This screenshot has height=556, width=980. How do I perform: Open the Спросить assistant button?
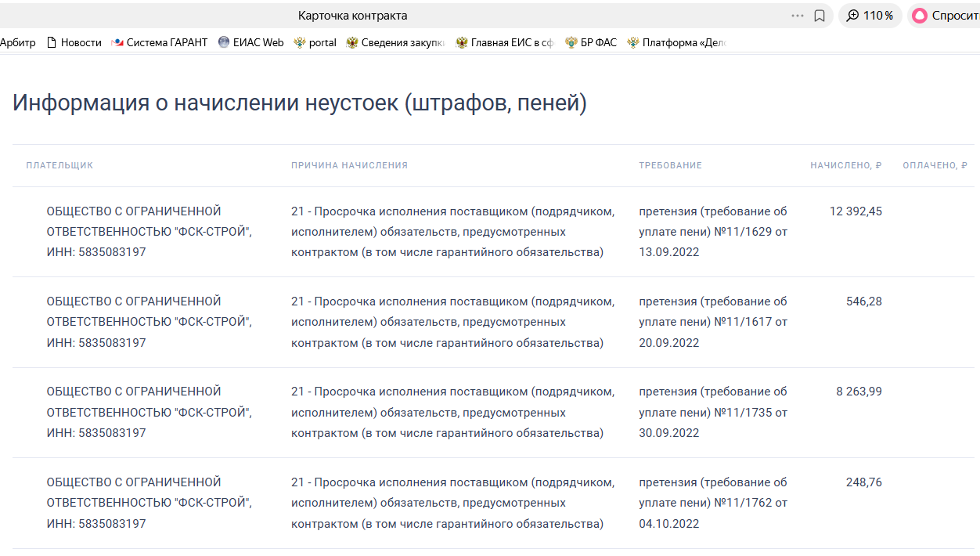coord(945,16)
